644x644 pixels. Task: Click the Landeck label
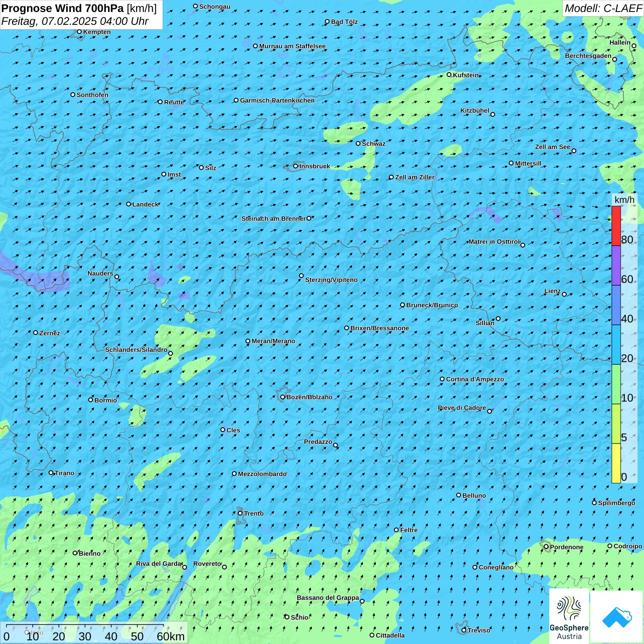pos(145,204)
